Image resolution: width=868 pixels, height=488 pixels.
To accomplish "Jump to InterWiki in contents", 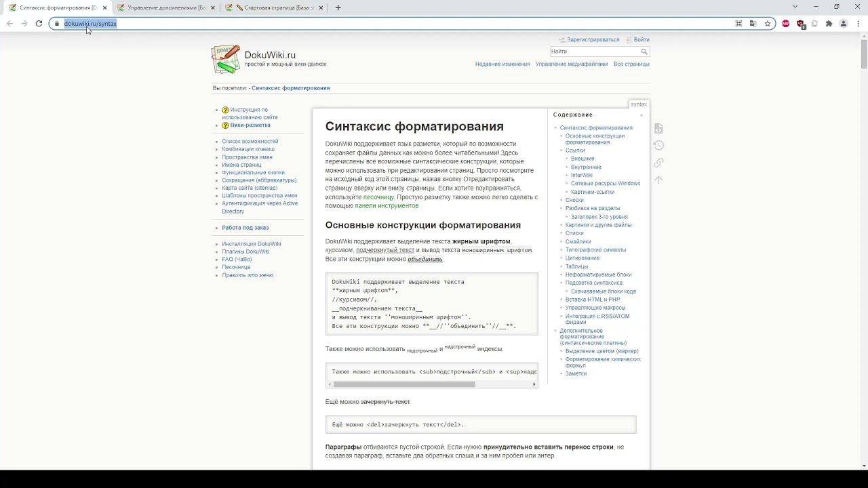I will tap(582, 175).
